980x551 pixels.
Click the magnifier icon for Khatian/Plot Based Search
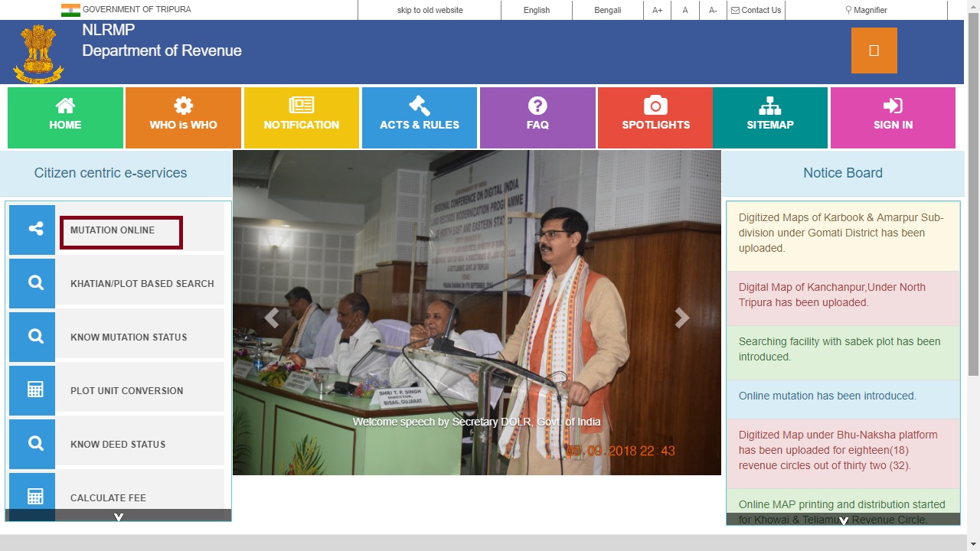pyautogui.click(x=32, y=283)
